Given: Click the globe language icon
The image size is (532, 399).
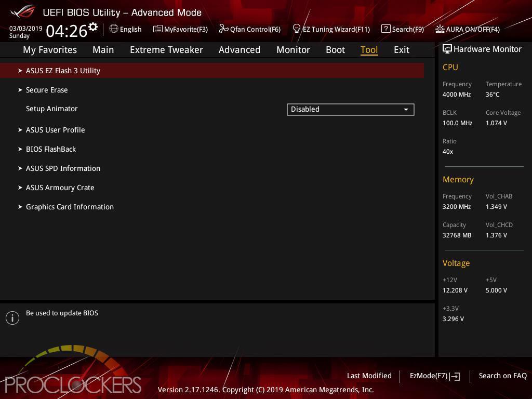Looking at the screenshot, I should 114,29.
